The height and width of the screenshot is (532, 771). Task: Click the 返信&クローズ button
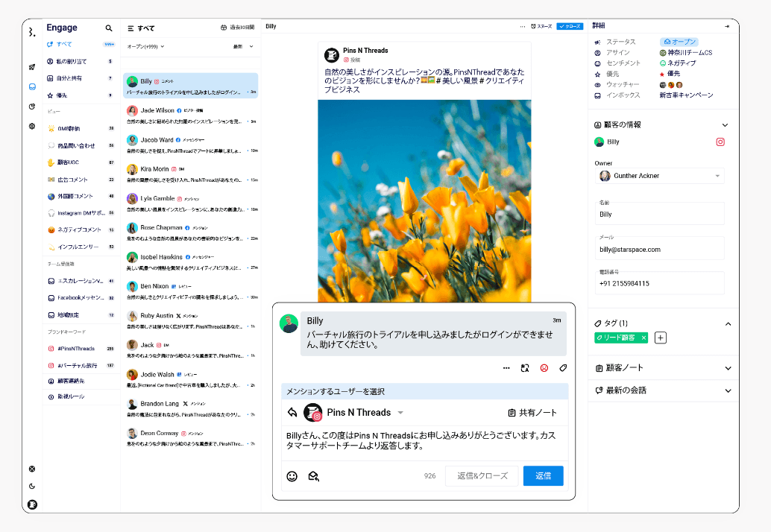click(x=481, y=476)
